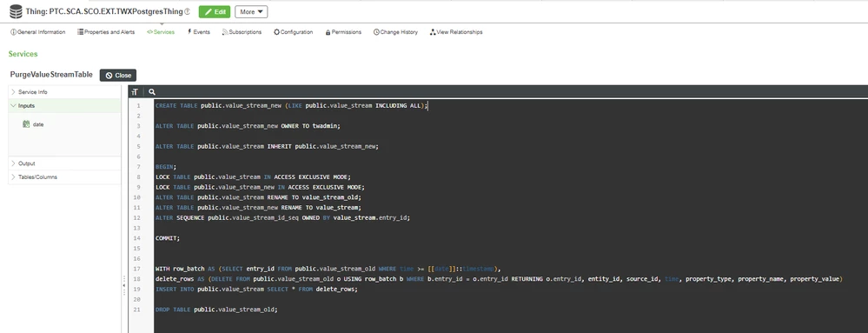
Task: Switch to General Information tab
Action: pyautogui.click(x=38, y=32)
